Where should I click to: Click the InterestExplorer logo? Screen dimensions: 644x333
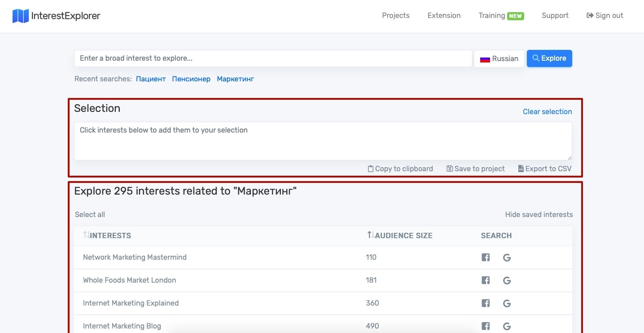point(56,16)
